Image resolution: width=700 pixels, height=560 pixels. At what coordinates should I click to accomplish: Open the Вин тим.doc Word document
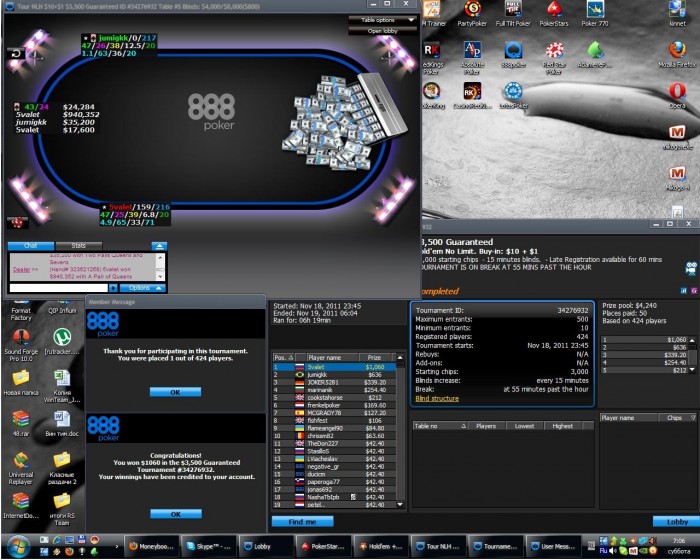pos(62,423)
